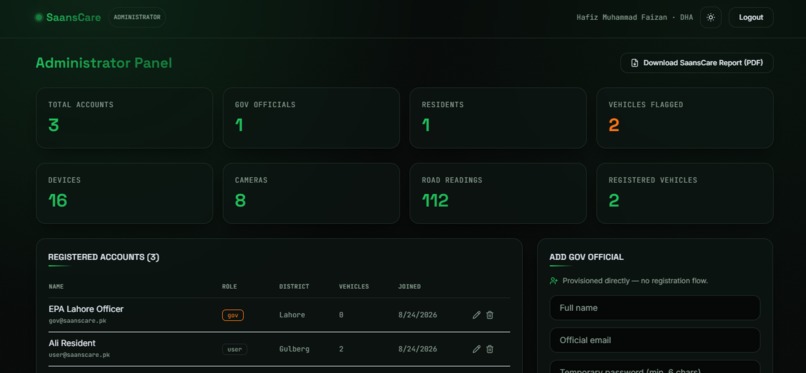Sort accounts by the NAME column header
Viewport: 806px width, 373px height.
tap(56, 287)
